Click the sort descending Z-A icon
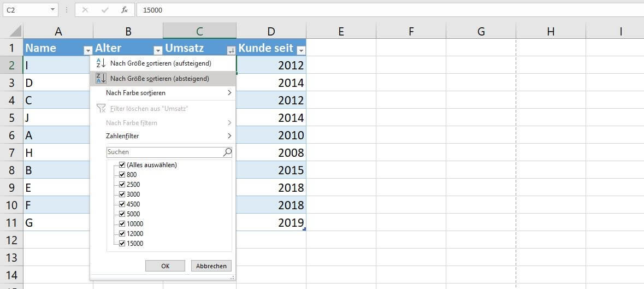 101,78
